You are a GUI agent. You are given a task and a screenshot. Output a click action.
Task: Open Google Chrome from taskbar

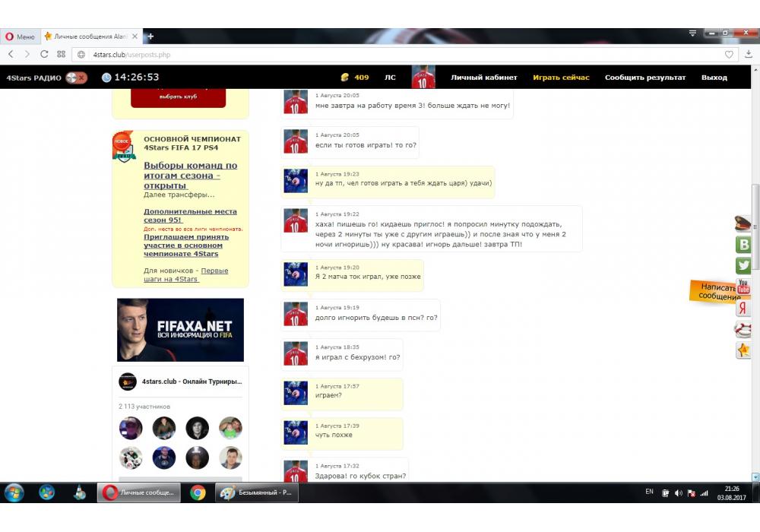198,492
